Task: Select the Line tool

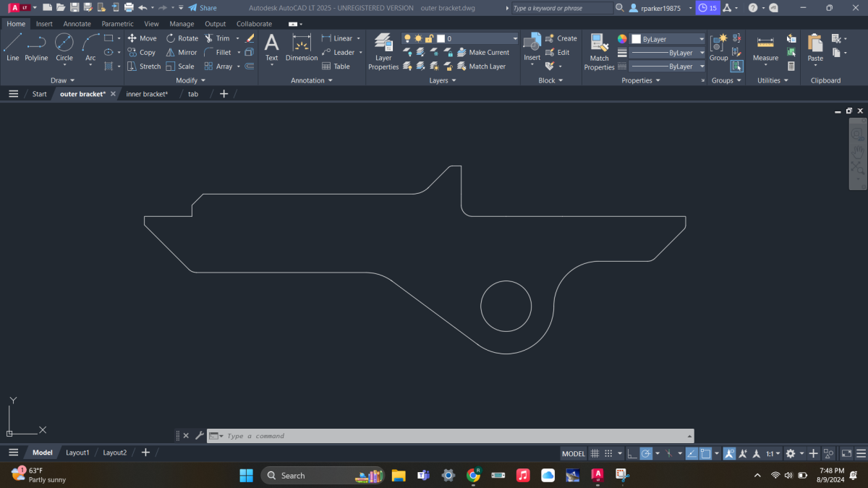Action: pos(12,47)
